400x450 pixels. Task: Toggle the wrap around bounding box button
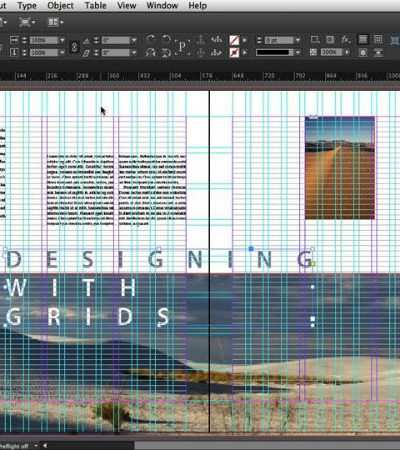(x=378, y=40)
